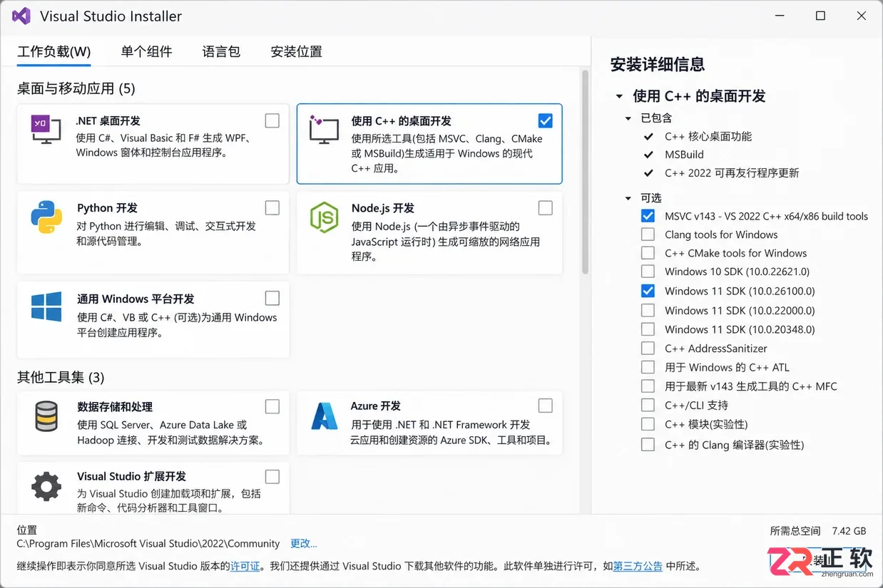The width and height of the screenshot is (883, 588).
Task: Check C++ AddressSanitizer option
Action: 648,349
